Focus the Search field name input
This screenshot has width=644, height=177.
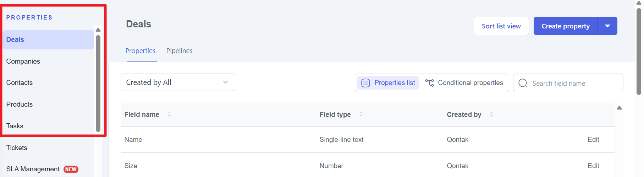(575, 83)
